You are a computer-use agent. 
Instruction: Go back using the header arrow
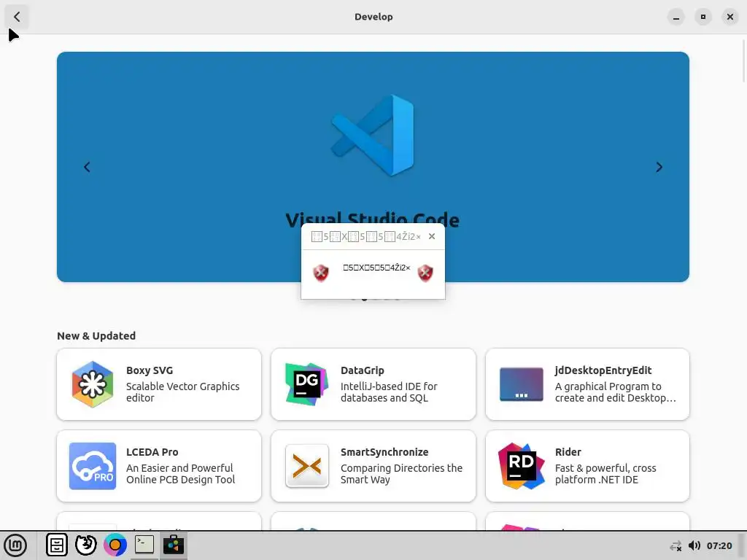point(17,17)
